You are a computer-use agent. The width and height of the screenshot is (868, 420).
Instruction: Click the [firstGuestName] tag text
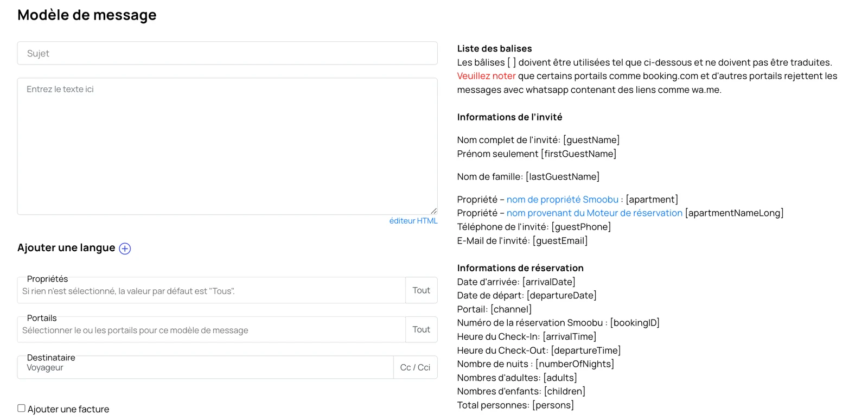pos(578,154)
